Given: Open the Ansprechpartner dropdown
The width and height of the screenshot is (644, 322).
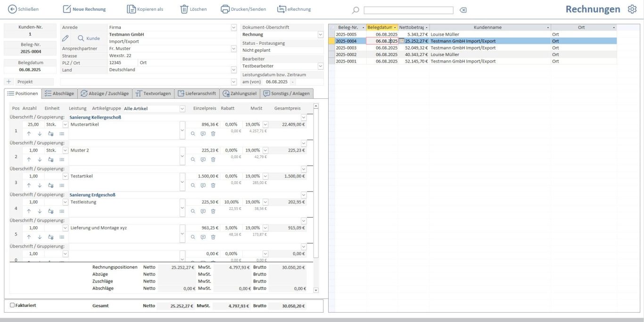Looking at the screenshot, I should click(234, 48).
